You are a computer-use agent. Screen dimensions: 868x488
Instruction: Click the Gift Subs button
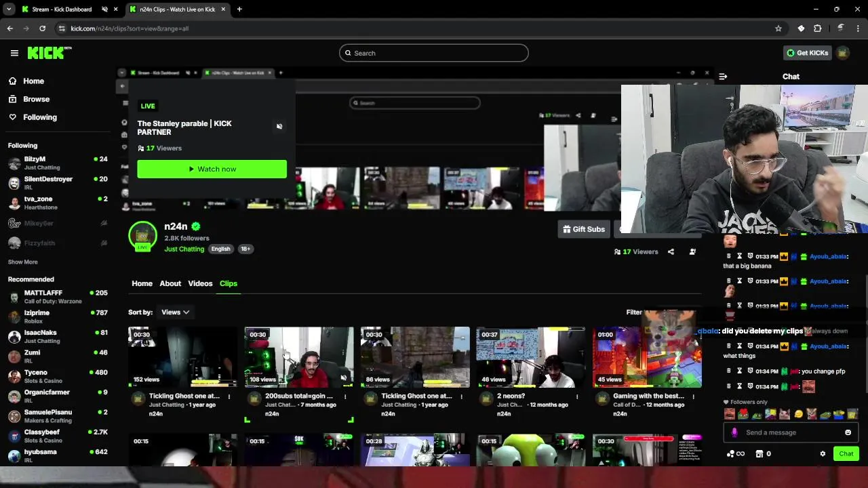(x=583, y=229)
